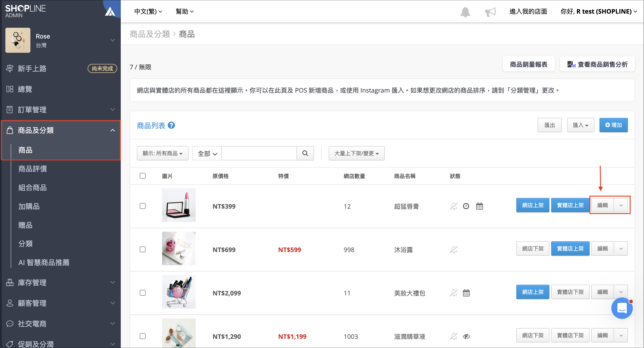This screenshot has height=348, width=644.
Task: Click the muted bell icon for 超猛唇膏
Action: [454, 206]
